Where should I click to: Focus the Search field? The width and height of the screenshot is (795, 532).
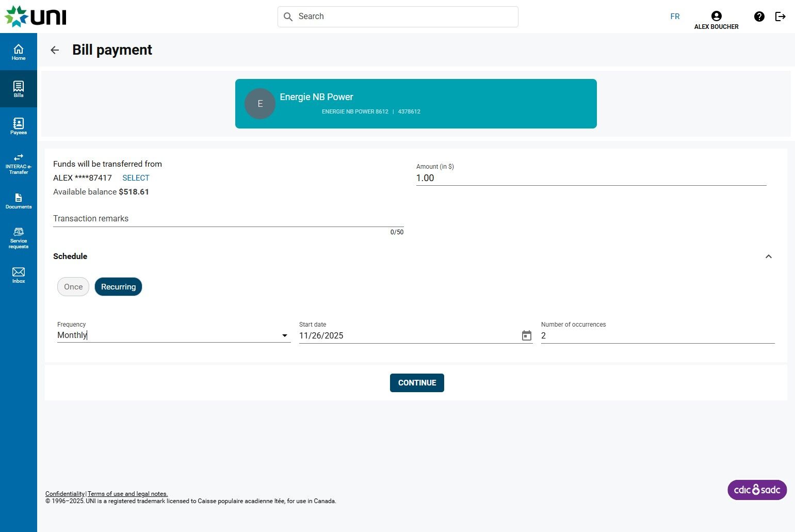point(398,17)
